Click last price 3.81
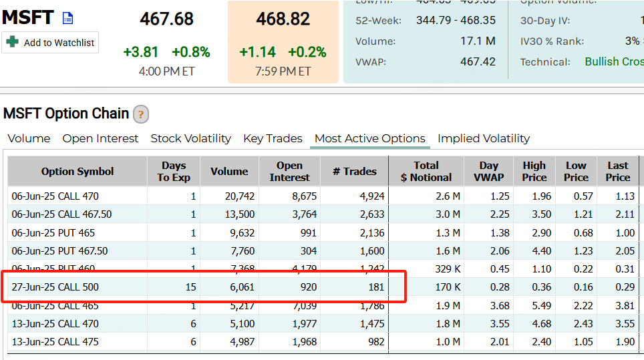 pyautogui.click(x=625, y=306)
